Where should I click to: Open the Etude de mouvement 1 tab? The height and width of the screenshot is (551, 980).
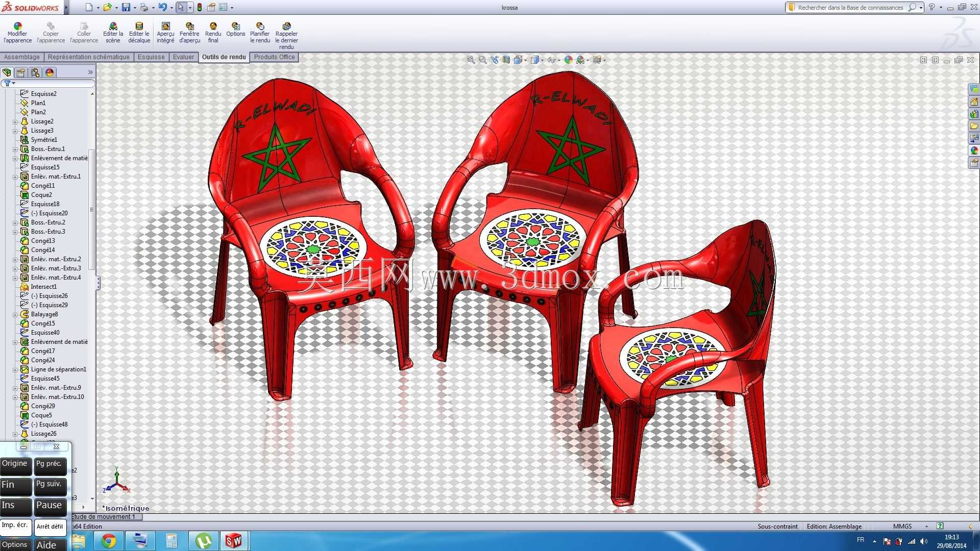point(106,517)
